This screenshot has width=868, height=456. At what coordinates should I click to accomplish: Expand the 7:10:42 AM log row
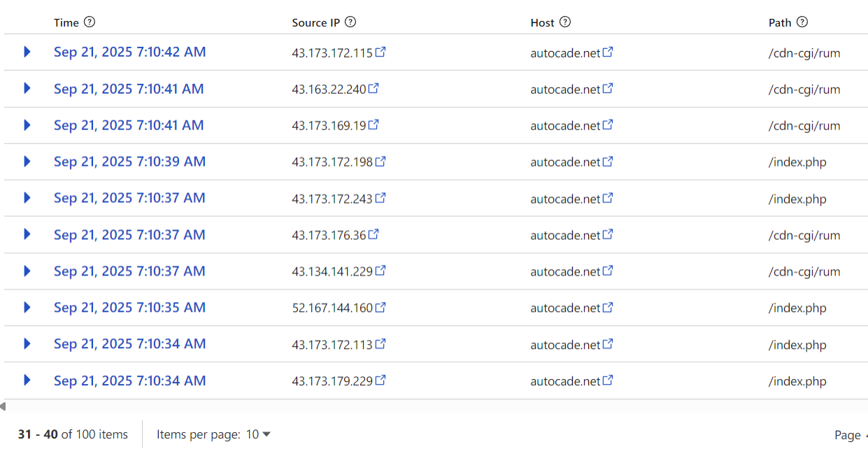[x=27, y=52]
